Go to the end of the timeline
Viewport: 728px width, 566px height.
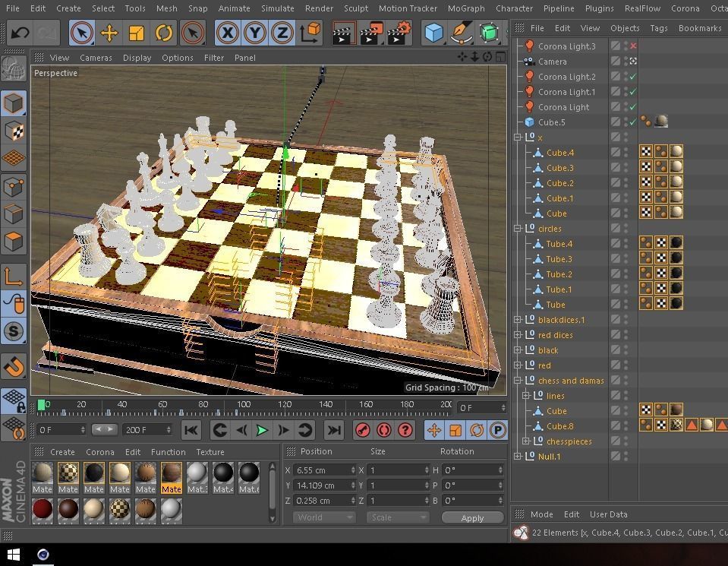[334, 430]
